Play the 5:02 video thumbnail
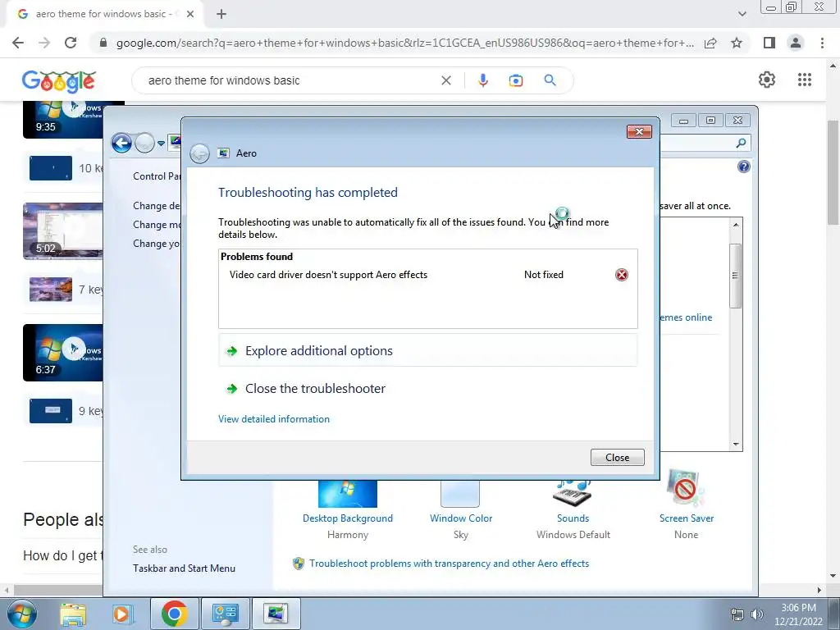 coord(62,231)
